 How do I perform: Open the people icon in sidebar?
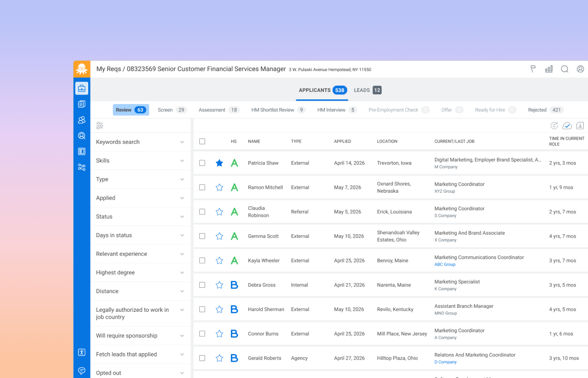pos(82,120)
